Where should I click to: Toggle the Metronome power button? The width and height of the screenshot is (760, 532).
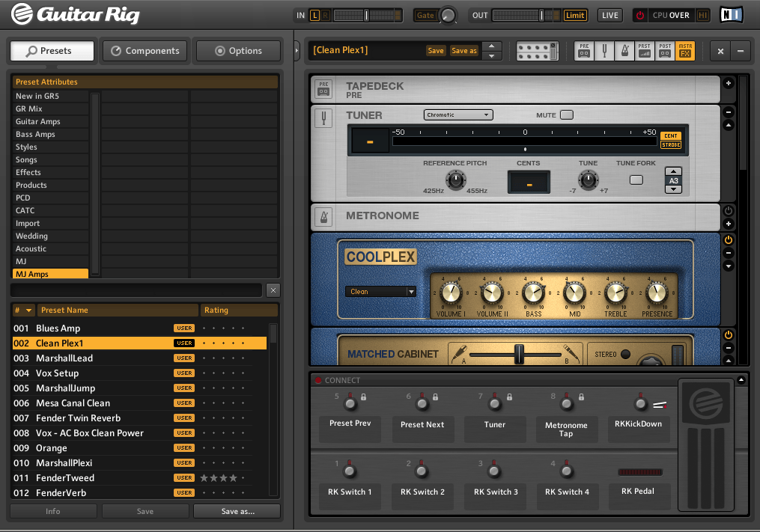pyautogui.click(x=728, y=211)
